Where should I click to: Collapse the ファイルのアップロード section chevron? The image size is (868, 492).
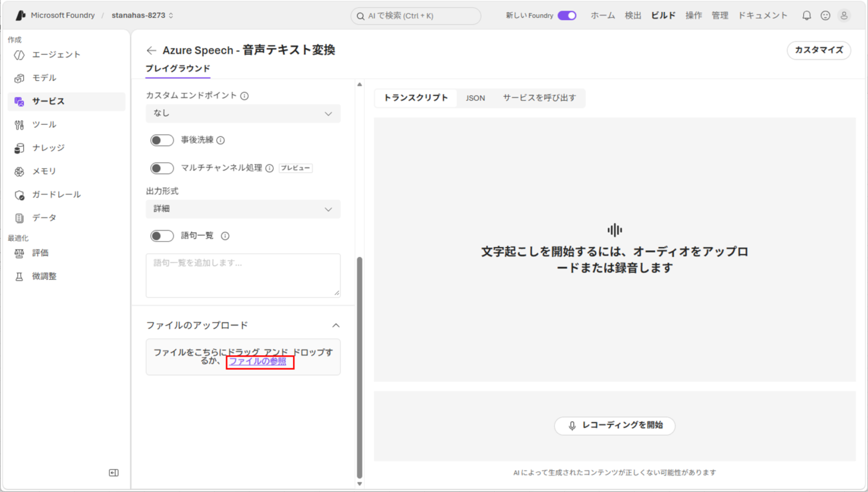click(336, 326)
